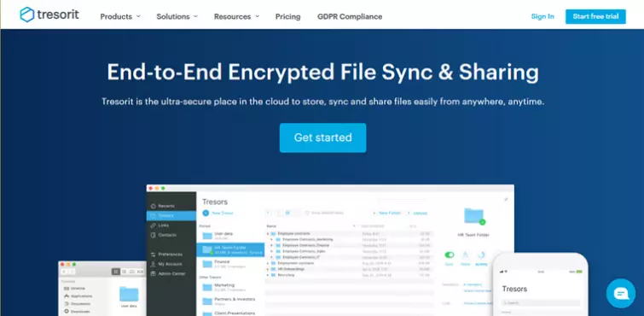Open Admin Center in the app sidebar

click(167, 273)
